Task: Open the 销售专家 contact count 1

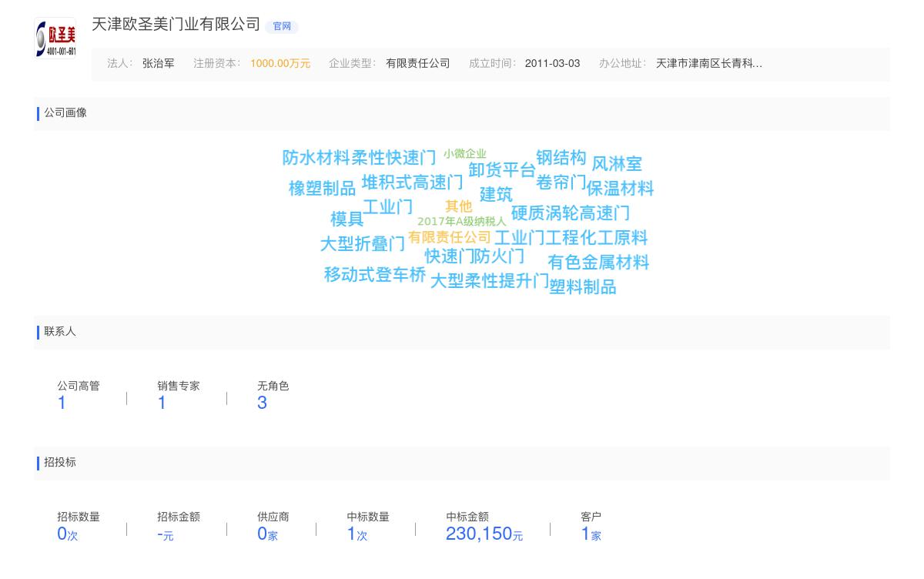Action: [x=162, y=403]
